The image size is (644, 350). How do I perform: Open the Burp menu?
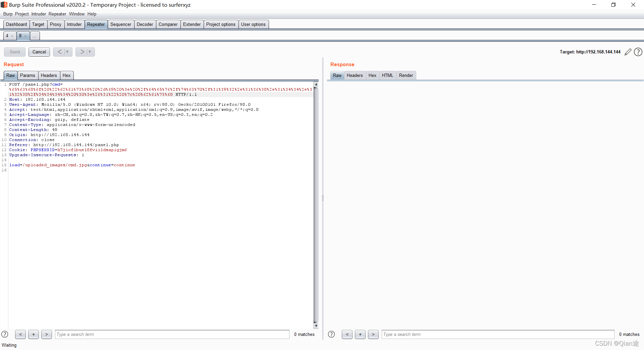(8, 14)
